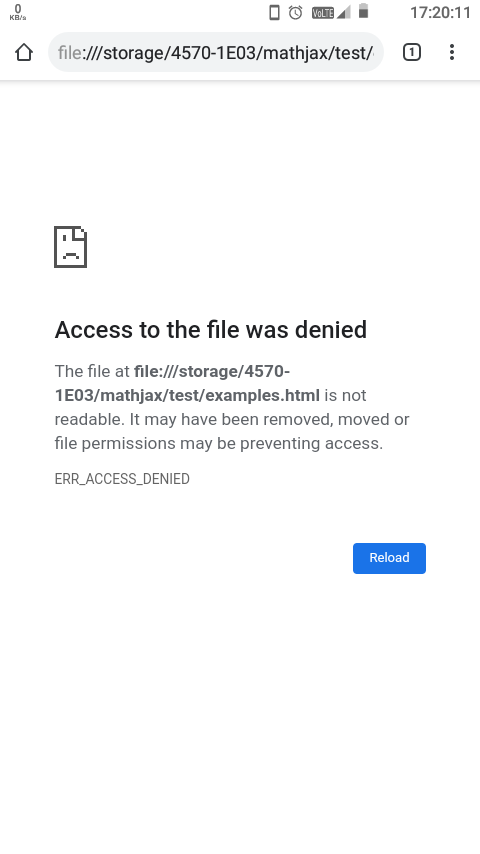This screenshot has height=854, width=480.
Task: Tap the alarm clock status icon
Action: (295, 13)
